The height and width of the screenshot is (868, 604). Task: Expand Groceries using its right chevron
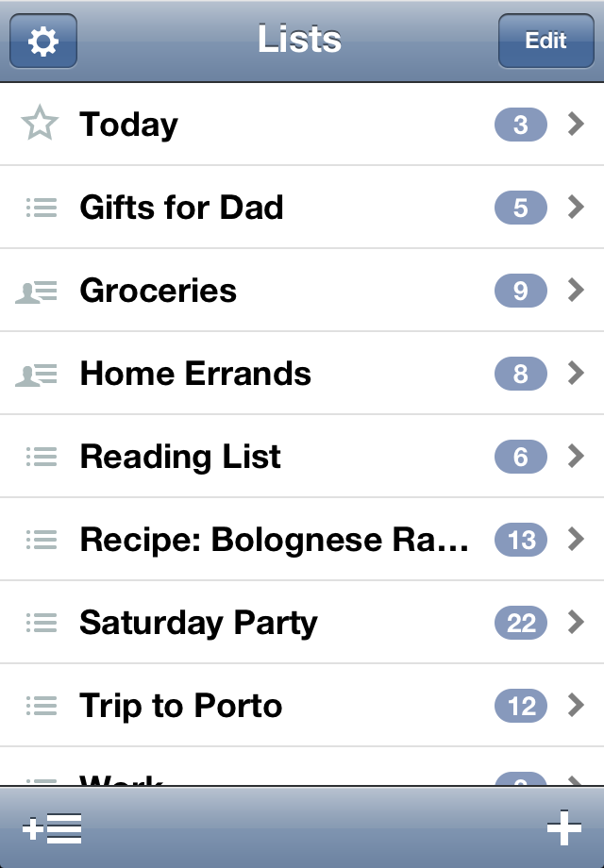tap(576, 291)
